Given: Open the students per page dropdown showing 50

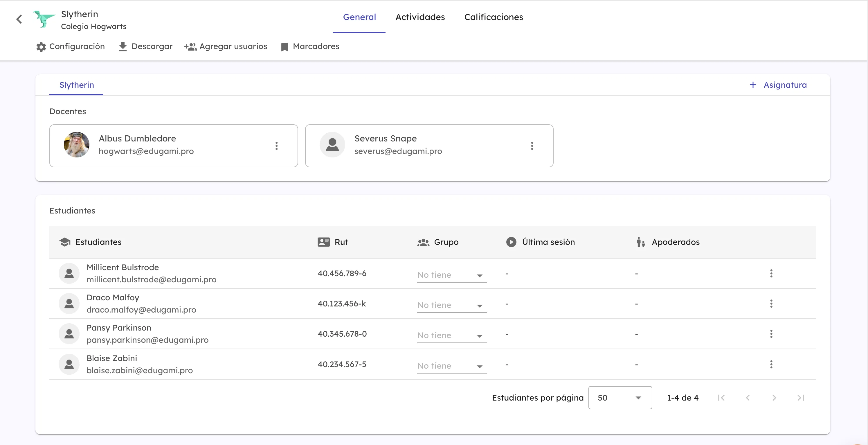Looking at the screenshot, I should coord(620,398).
